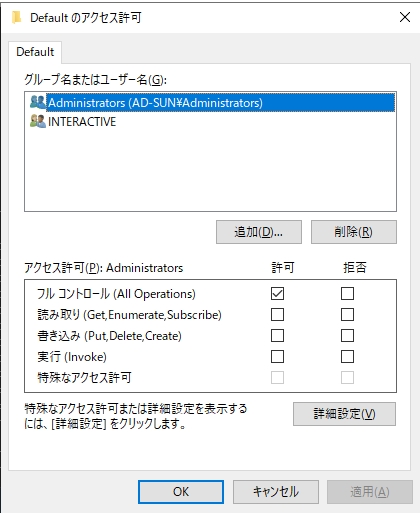
Task: Click the 削除(R) button
Action: 354,232
